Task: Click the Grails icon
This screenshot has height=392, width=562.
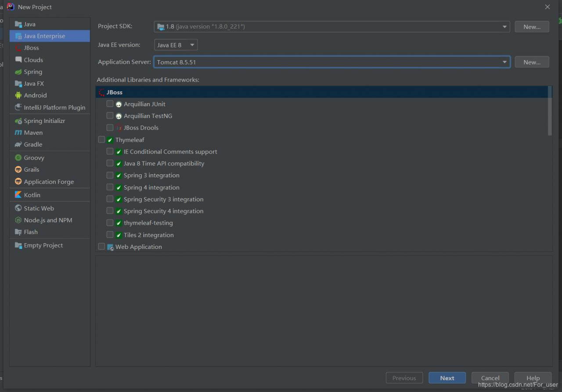Action: [x=18, y=169]
